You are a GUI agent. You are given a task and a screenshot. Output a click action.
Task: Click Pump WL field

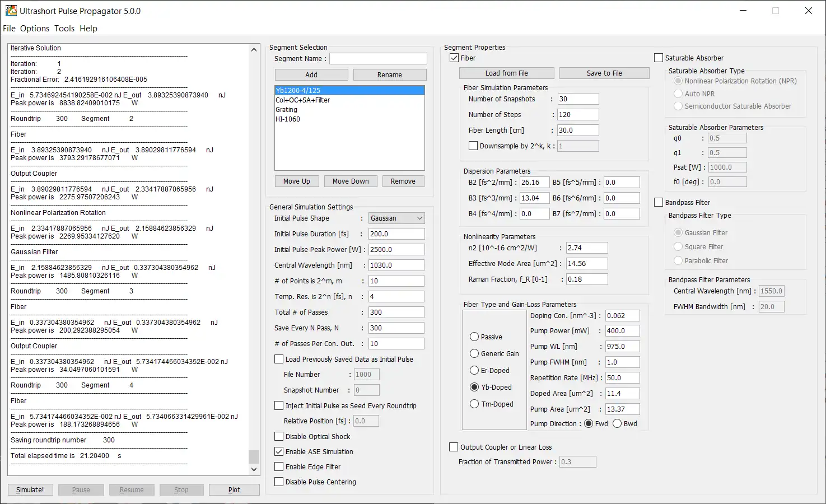tap(622, 347)
